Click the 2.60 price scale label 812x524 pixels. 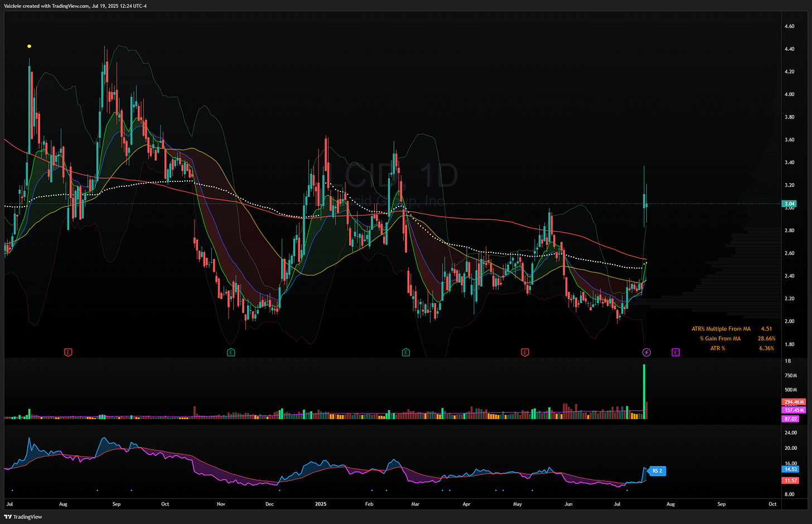point(789,253)
